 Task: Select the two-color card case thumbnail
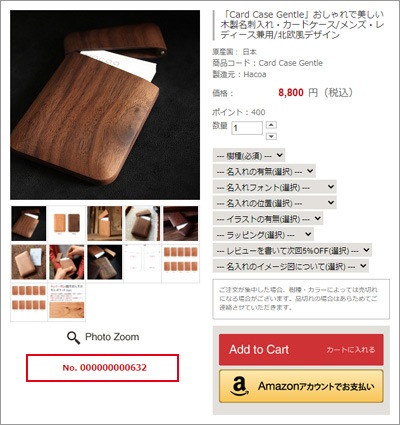(x=67, y=224)
